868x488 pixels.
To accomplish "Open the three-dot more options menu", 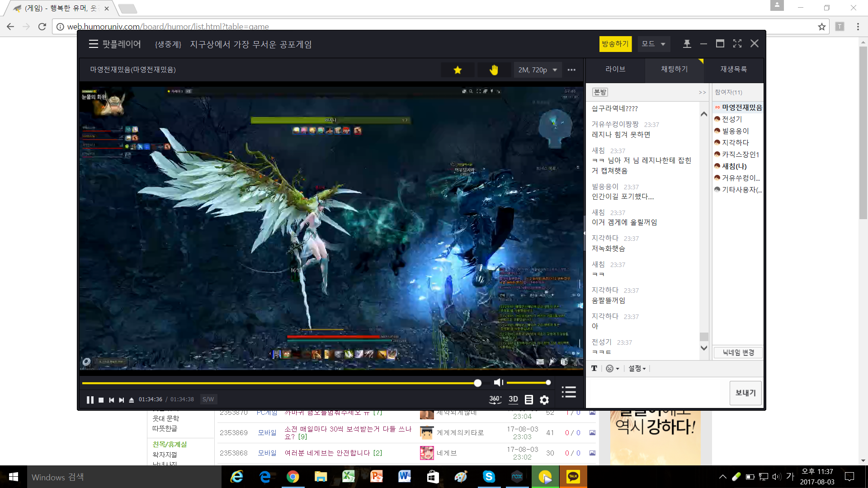I will point(571,70).
